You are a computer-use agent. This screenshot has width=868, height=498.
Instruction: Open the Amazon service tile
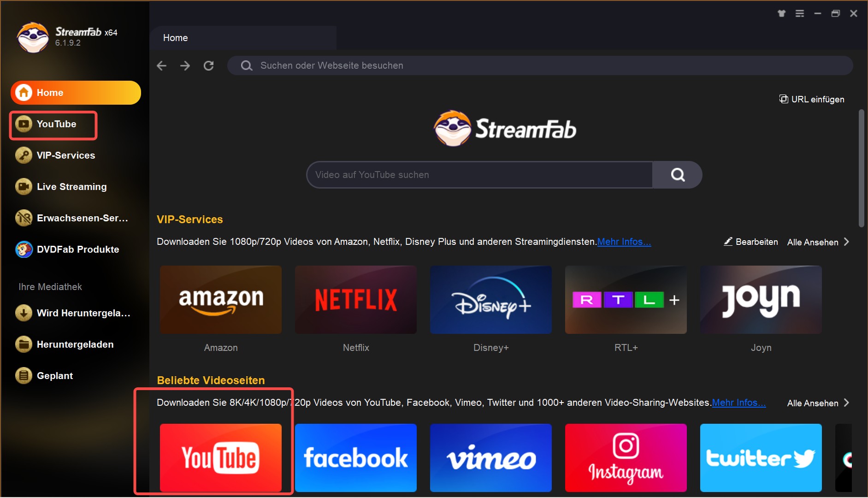[221, 300]
